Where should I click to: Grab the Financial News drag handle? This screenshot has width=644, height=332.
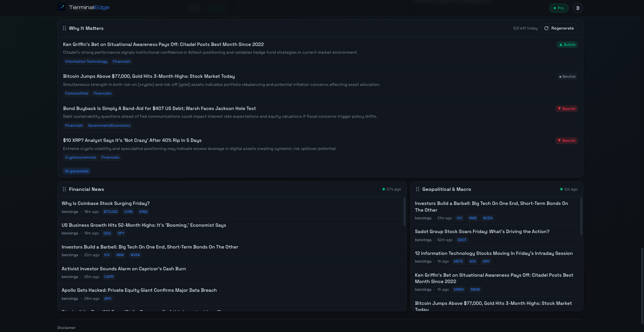click(x=64, y=189)
